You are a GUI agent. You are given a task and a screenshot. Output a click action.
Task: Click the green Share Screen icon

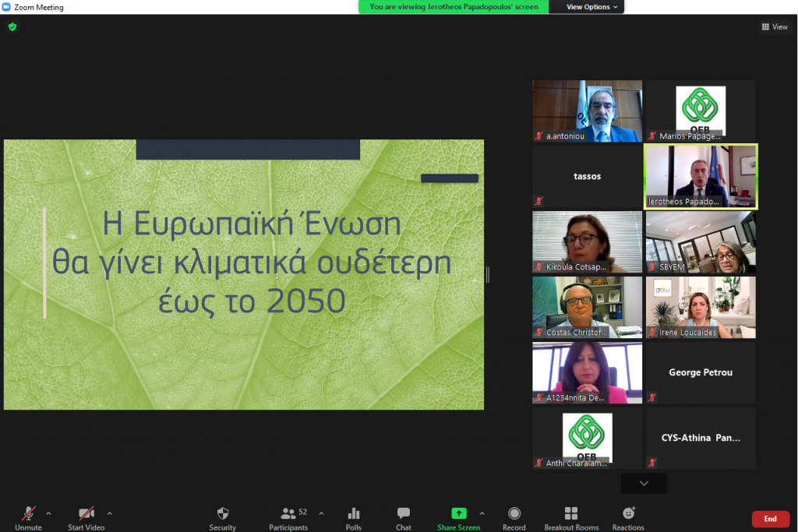458,513
